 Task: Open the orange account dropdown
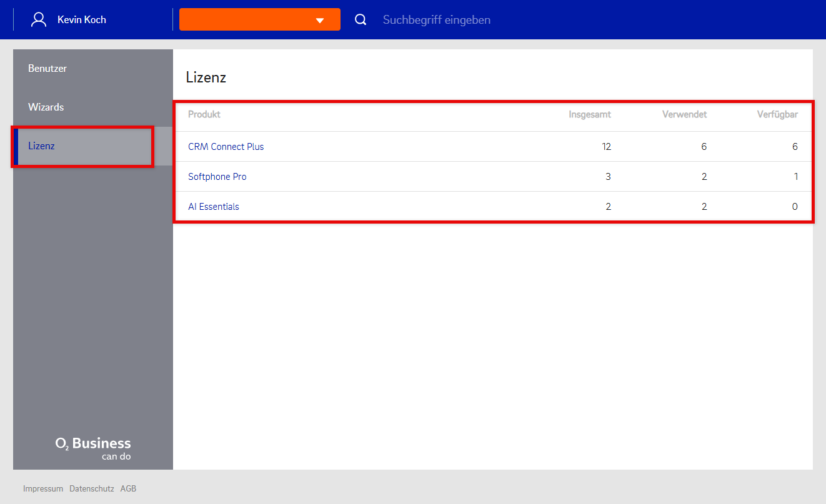click(259, 19)
